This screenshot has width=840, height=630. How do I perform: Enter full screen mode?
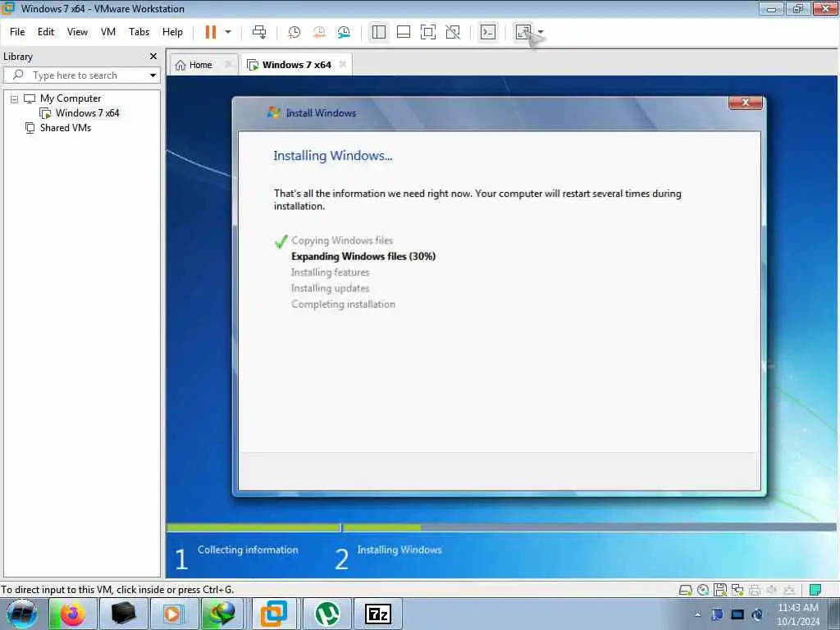click(x=428, y=32)
